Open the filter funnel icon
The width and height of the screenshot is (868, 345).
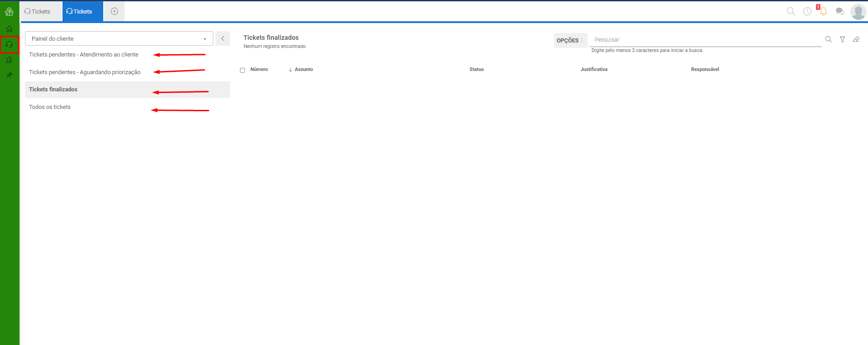pos(842,39)
